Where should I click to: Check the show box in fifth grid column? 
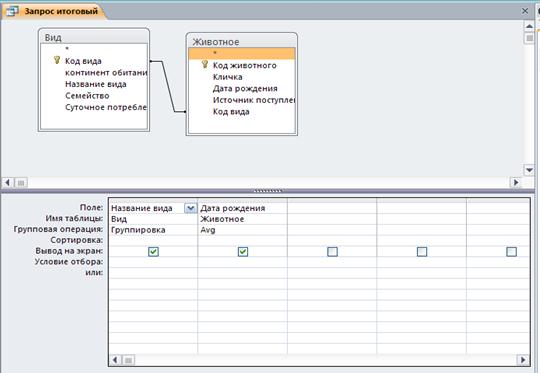pyautogui.click(x=511, y=251)
